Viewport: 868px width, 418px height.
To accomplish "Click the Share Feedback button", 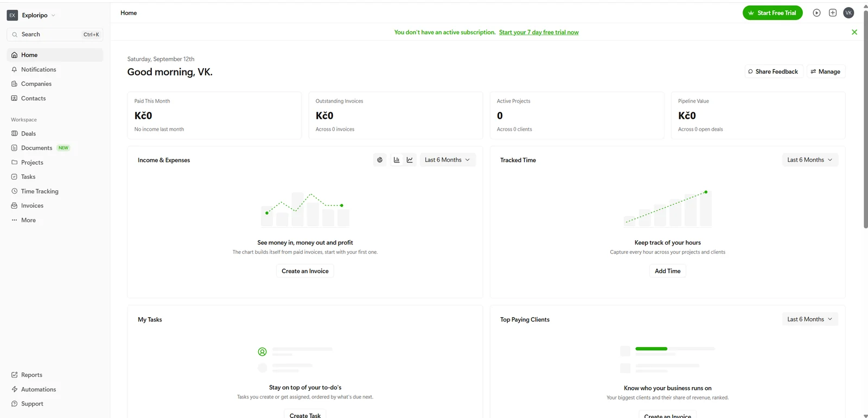I will (x=774, y=72).
